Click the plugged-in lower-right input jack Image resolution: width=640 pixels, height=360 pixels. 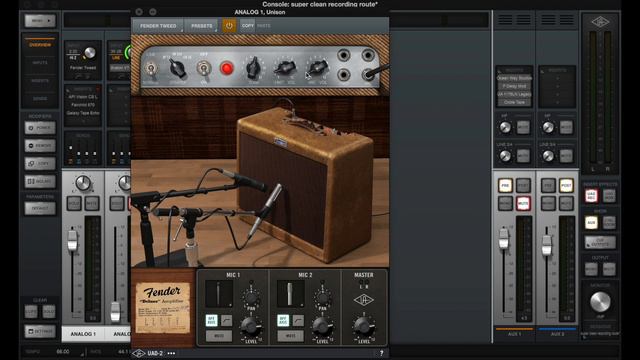pos(369,74)
